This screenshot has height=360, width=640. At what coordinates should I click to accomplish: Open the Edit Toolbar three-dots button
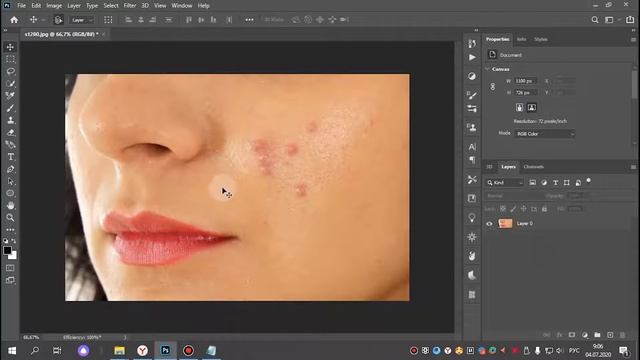[10, 230]
